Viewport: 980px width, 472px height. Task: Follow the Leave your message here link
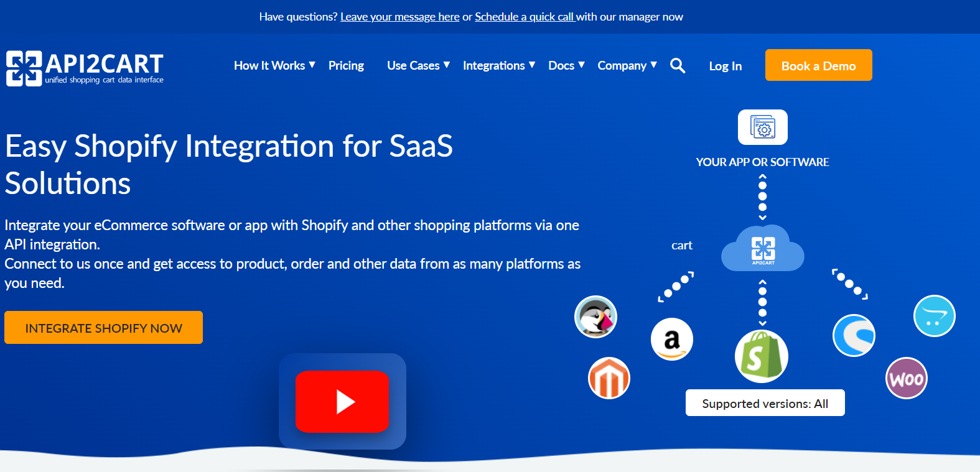coord(400,17)
